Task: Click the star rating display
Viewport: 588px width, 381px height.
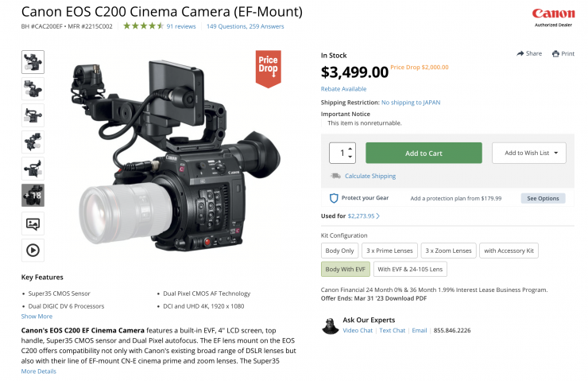Action: coord(143,26)
